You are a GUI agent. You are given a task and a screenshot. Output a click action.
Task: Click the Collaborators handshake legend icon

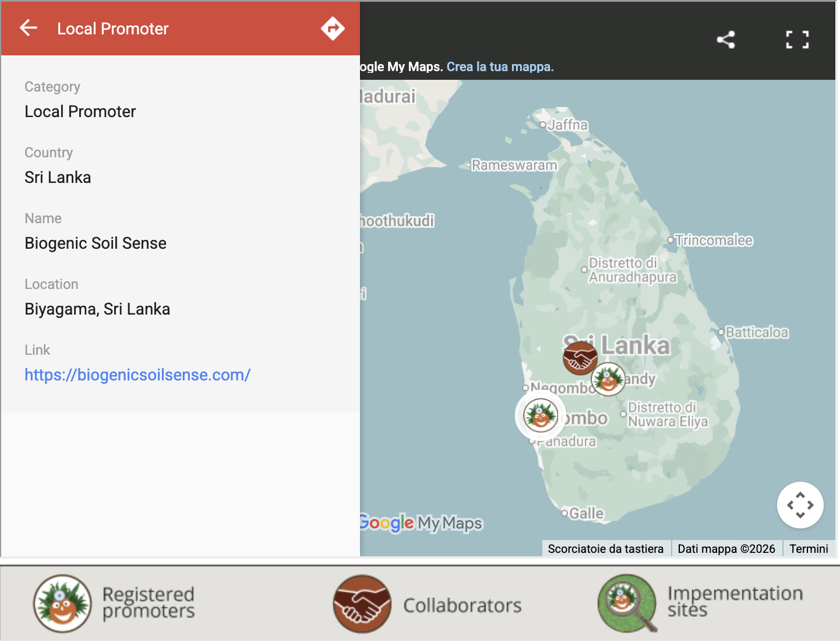pyautogui.click(x=362, y=604)
